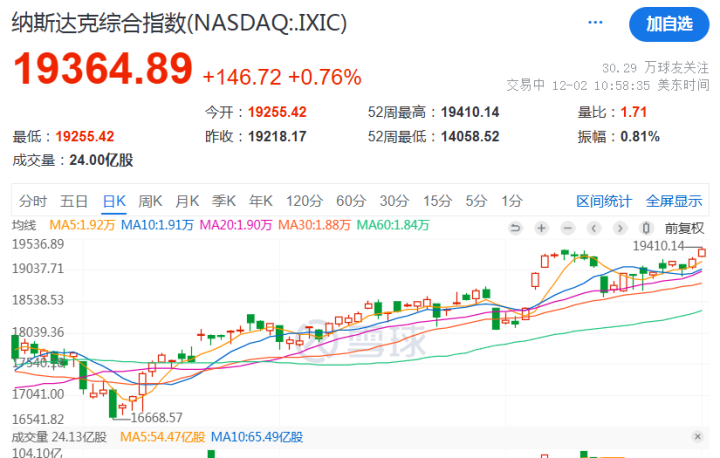Click the 量比 value 1.71
Screen dimensions: 720x458
pos(634,112)
